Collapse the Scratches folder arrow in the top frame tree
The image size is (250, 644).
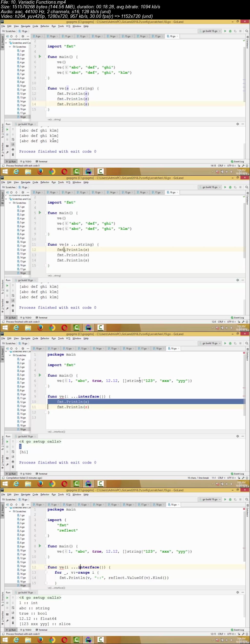[x=10, y=47]
